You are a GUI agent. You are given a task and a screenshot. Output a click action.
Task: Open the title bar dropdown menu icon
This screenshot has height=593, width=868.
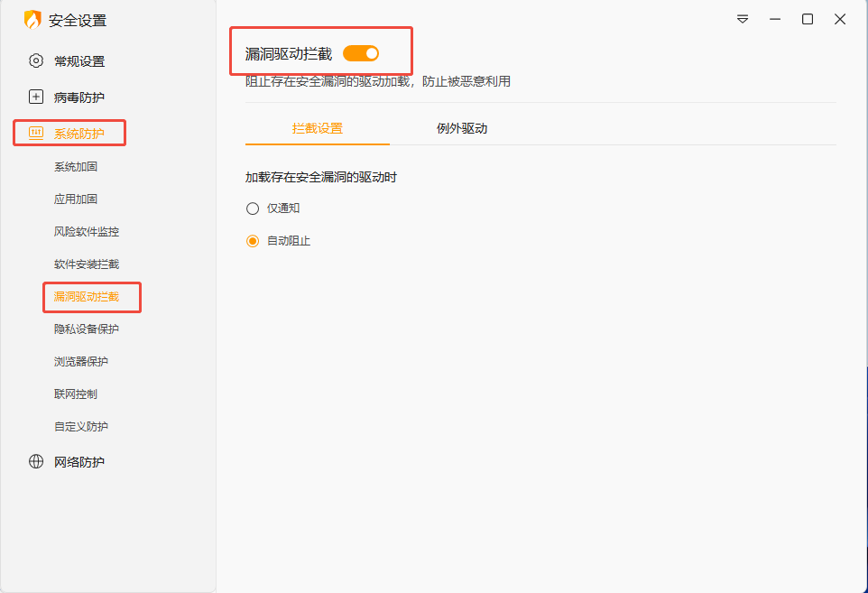[x=743, y=19]
